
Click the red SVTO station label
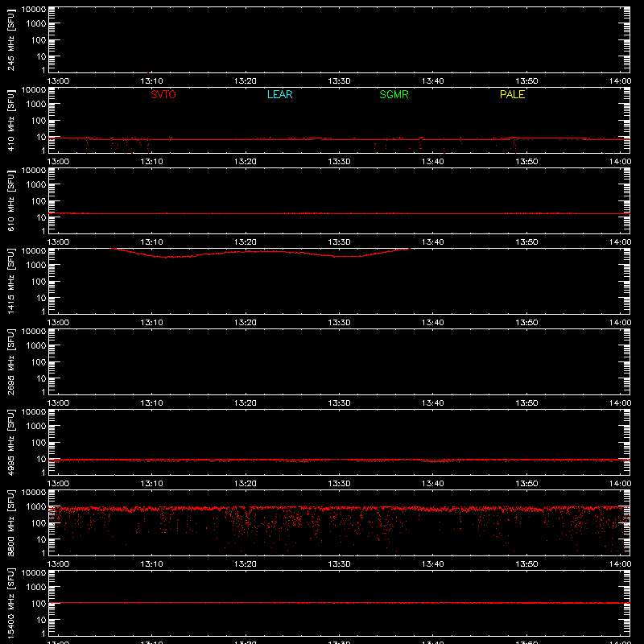point(163,94)
